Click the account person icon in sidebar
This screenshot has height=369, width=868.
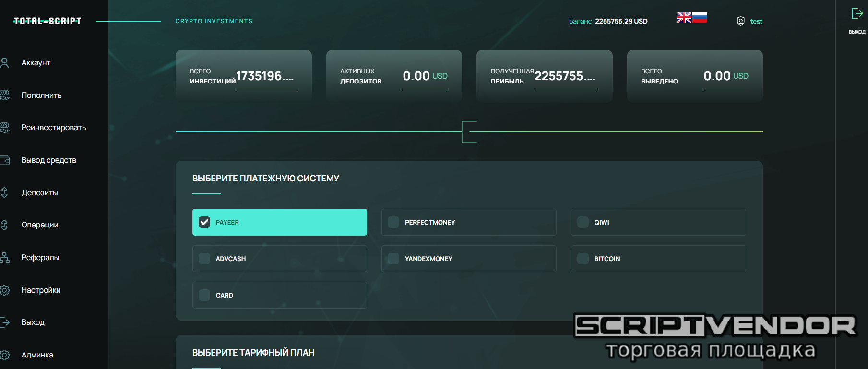5,63
